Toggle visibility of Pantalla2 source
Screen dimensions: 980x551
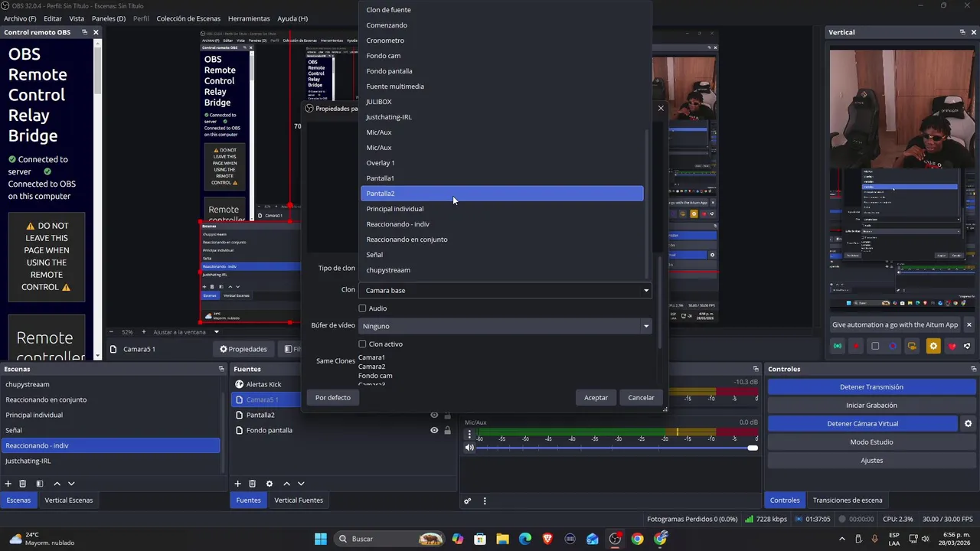434,415
